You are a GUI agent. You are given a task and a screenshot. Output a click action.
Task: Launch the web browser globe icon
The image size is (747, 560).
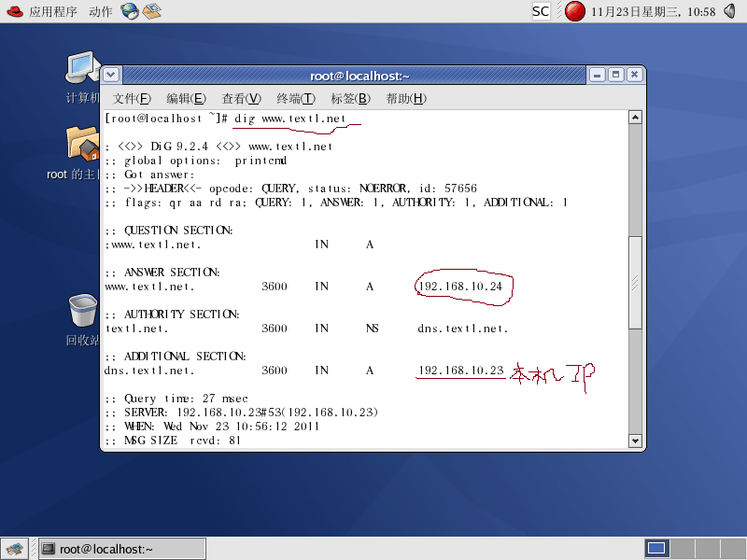point(130,11)
